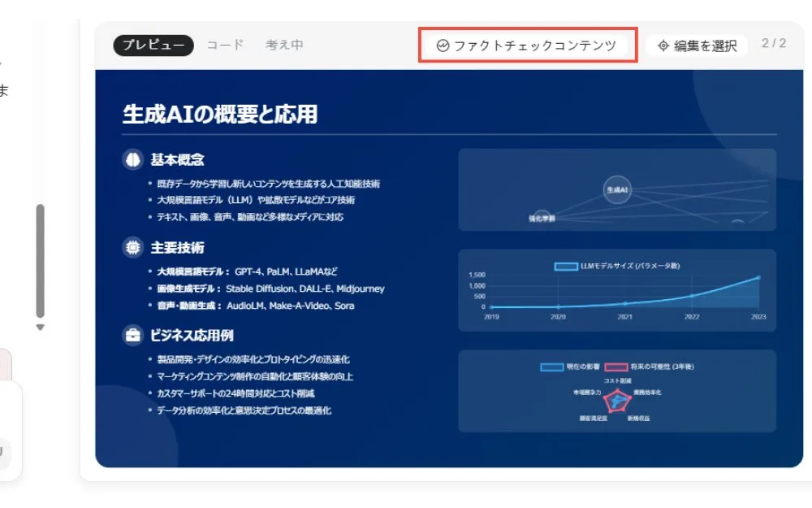812x508 pixels.
Task: Click the 強化学習 node in the network diagram
Action: (x=542, y=218)
